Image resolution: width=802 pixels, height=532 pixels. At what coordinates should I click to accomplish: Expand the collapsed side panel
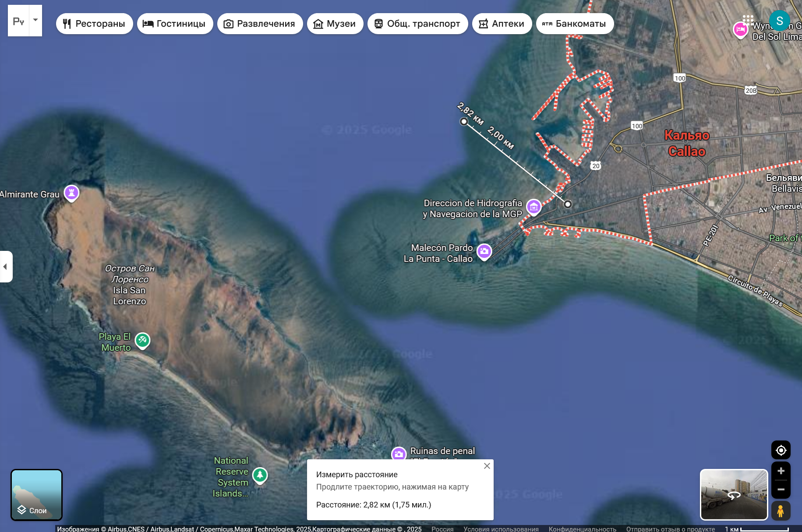click(x=5, y=267)
